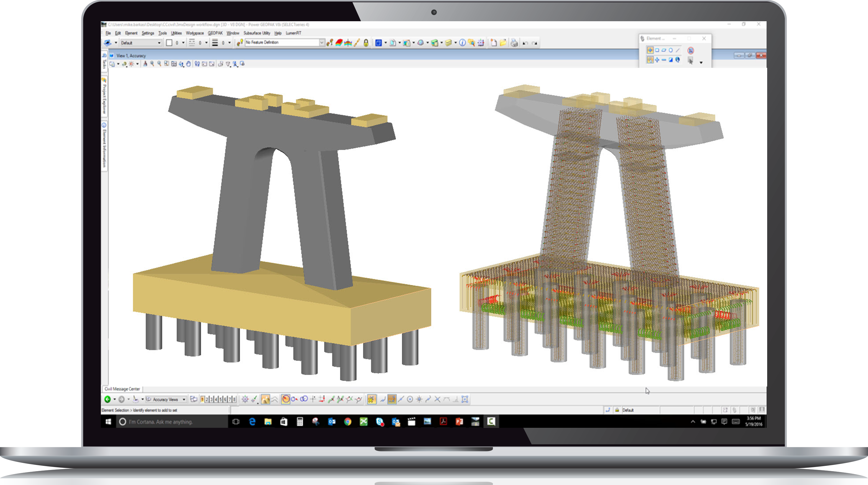Enable view number 2 in the bottom toolbar
The image size is (868, 485).
click(207, 399)
